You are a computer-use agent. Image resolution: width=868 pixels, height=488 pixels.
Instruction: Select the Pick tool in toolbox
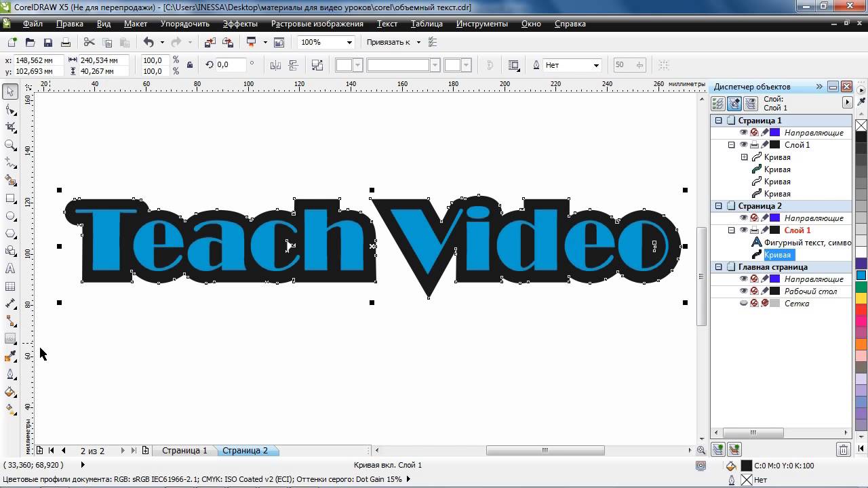point(10,91)
